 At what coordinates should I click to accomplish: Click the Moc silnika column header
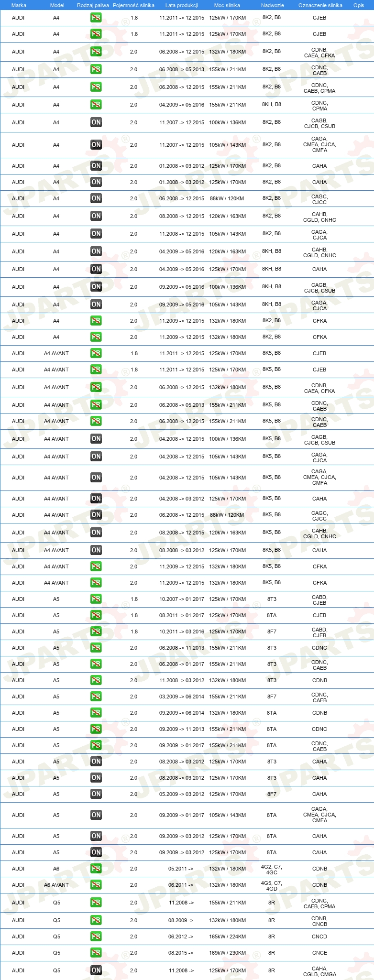click(x=227, y=5)
